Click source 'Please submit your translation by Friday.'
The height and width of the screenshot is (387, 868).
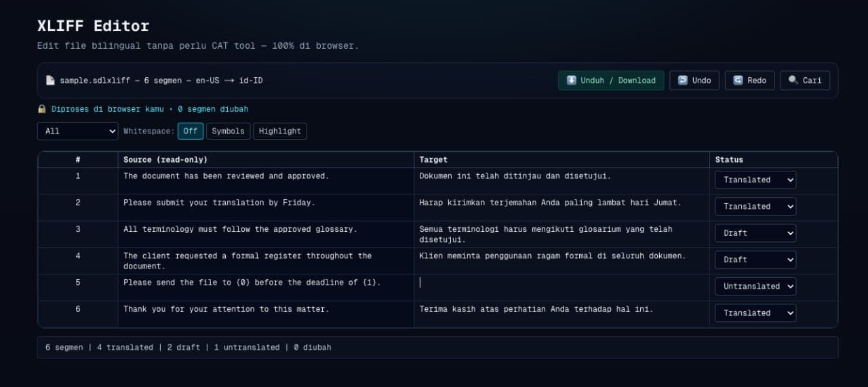pos(219,203)
